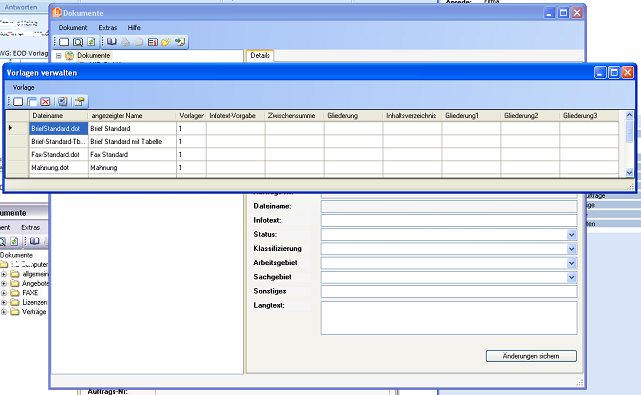
Task: Expand the Angebote folder in background tree
Action: pos(3,283)
